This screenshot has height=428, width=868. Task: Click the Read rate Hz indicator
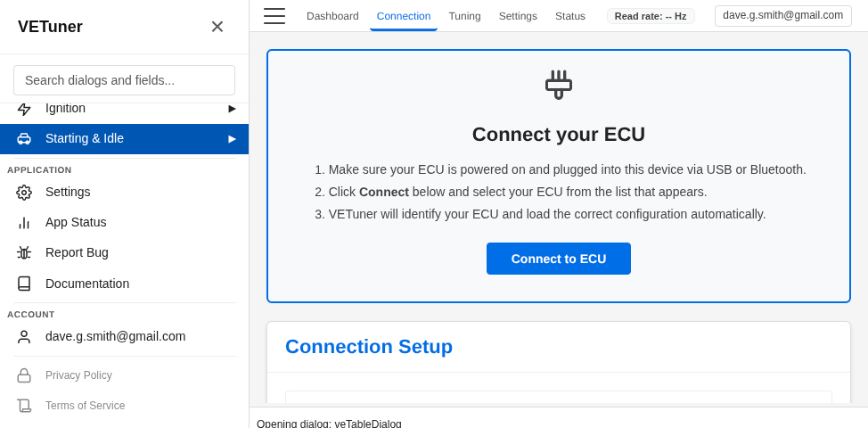coord(651,16)
